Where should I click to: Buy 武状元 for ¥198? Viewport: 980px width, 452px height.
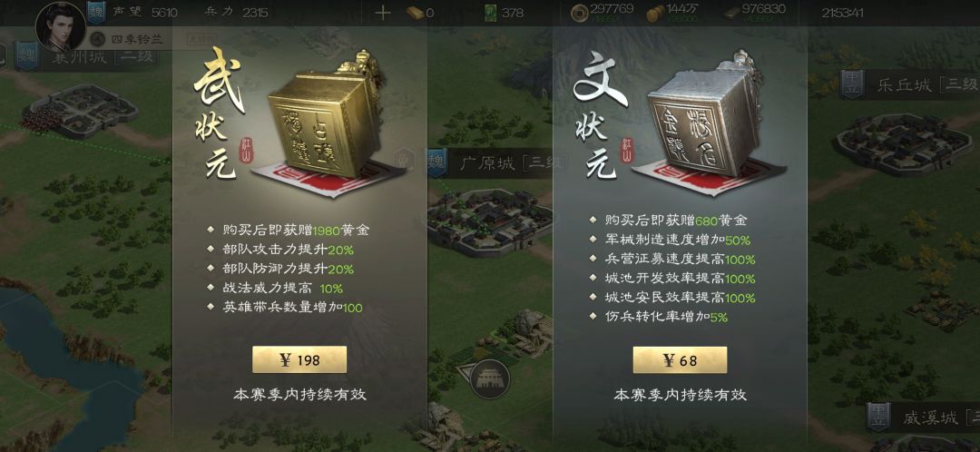click(299, 359)
